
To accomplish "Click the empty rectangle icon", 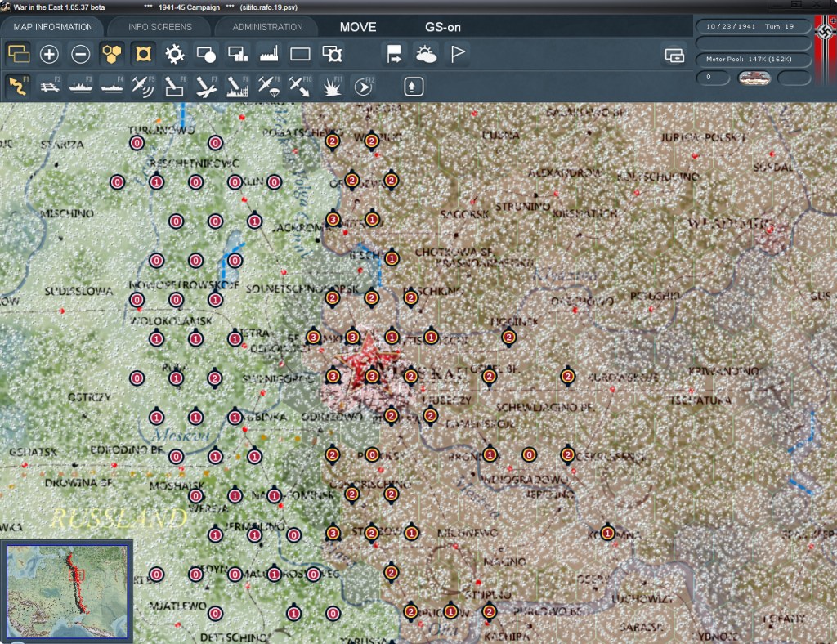I will pyautogui.click(x=300, y=54).
